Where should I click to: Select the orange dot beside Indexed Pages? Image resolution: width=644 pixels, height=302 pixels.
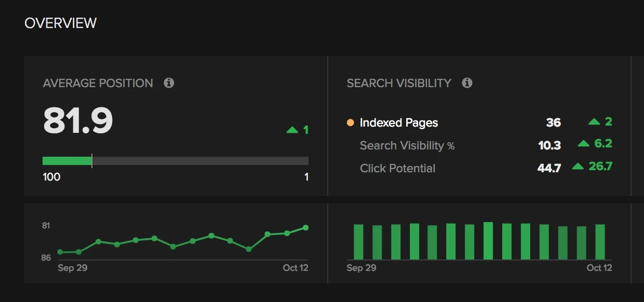click(x=350, y=123)
